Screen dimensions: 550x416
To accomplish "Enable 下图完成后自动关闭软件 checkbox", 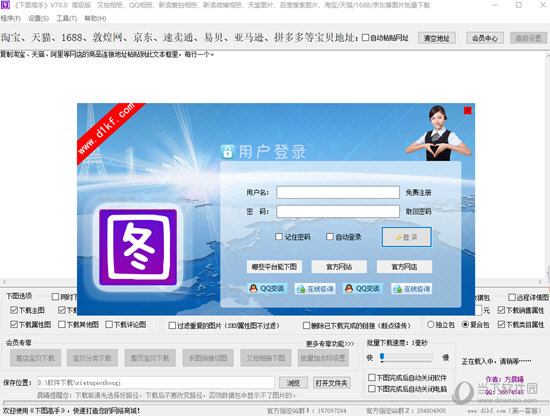I will coord(372,377).
